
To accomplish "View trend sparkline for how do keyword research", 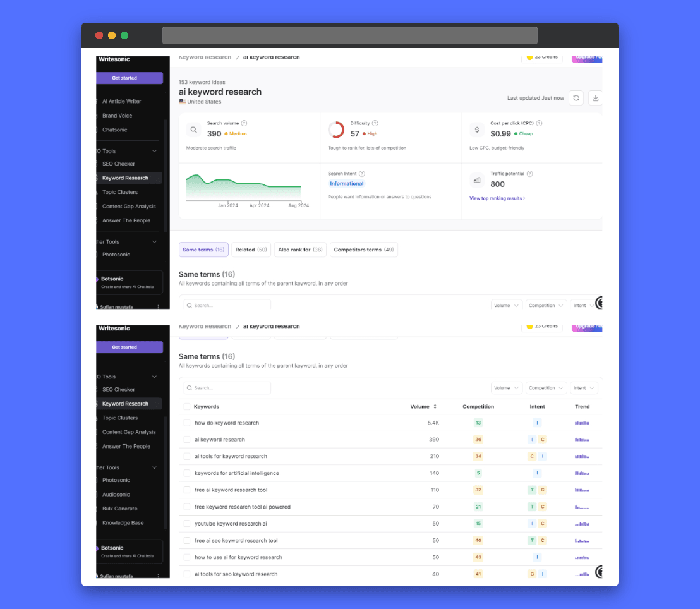I will (x=582, y=423).
